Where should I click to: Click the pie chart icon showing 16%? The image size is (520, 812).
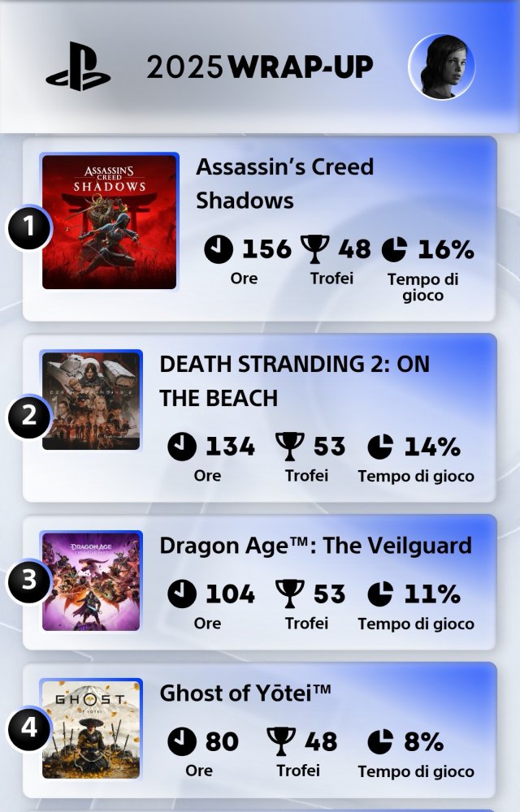click(394, 249)
